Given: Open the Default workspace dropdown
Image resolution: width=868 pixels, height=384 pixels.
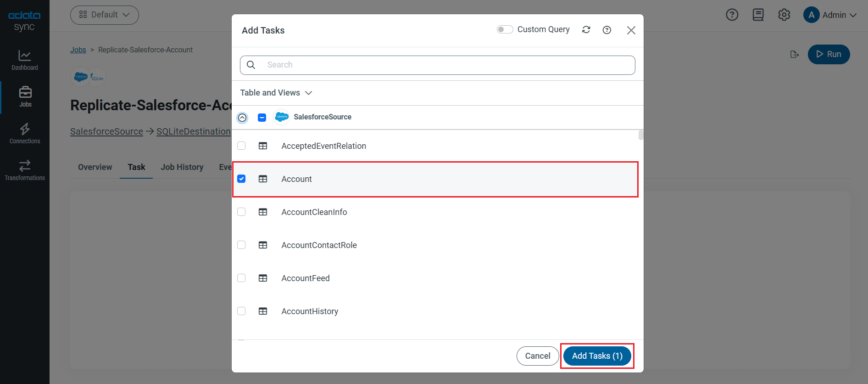Looking at the screenshot, I should [x=105, y=15].
